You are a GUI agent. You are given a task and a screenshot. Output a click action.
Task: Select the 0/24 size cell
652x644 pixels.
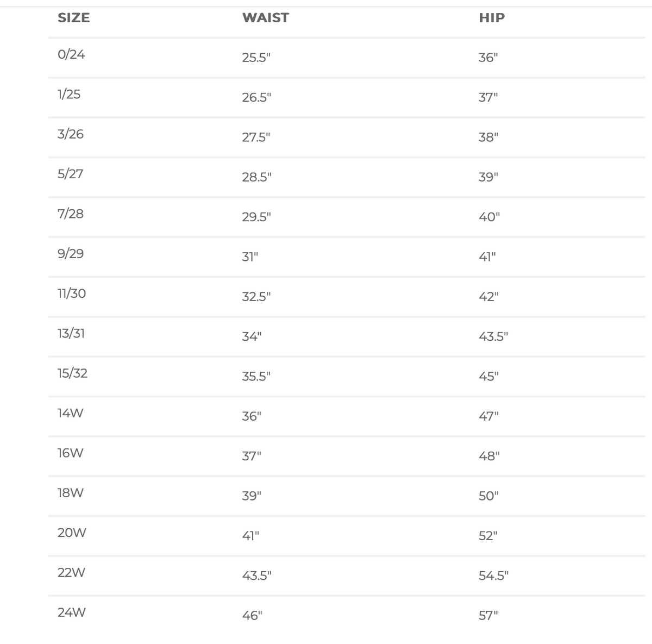[x=71, y=54]
